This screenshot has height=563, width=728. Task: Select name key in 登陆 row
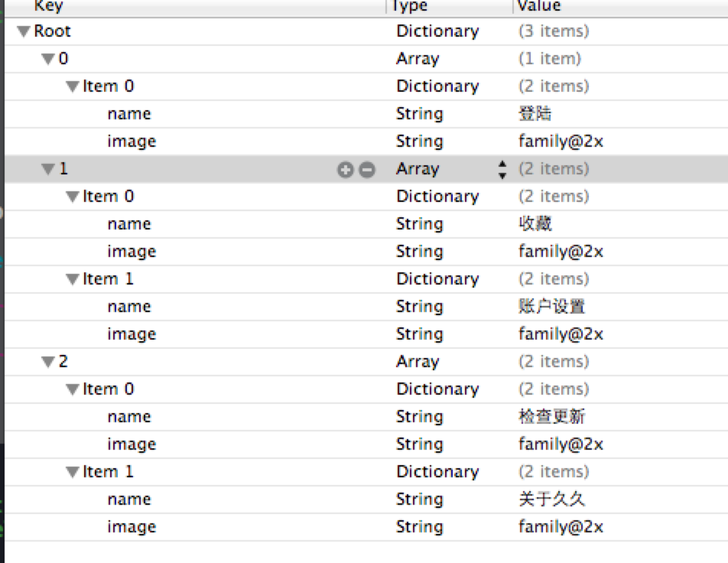click(x=129, y=114)
